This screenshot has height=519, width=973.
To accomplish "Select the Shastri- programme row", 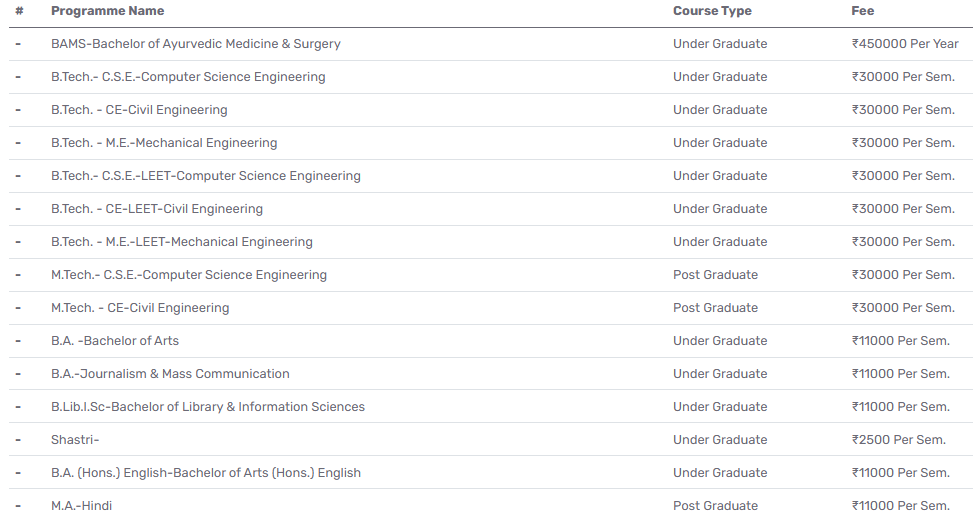I will pyautogui.click(x=75, y=440).
